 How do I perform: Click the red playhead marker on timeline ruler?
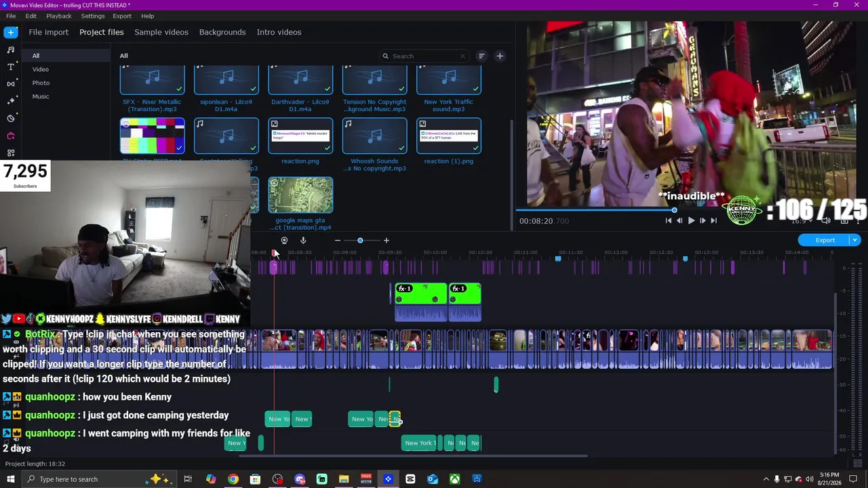274,253
